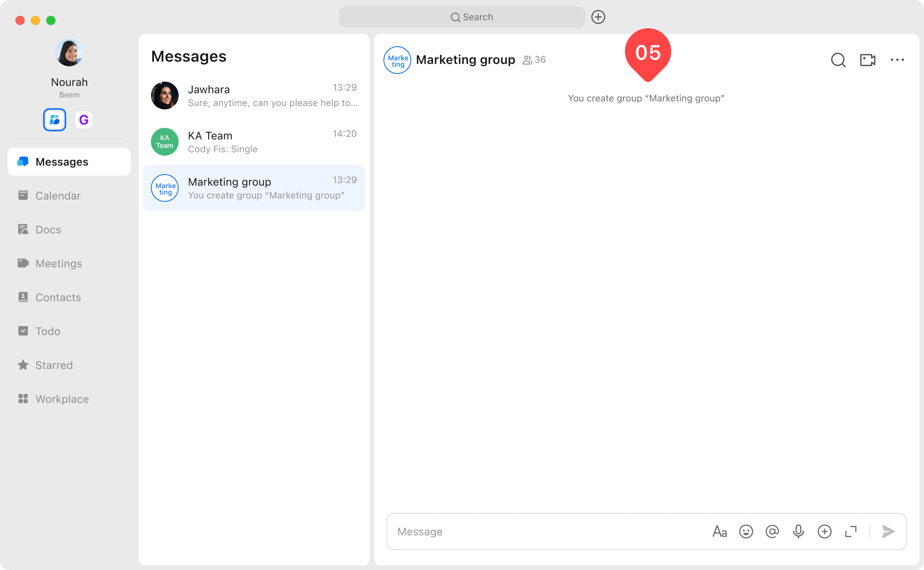Click the plus icon next to Search
This screenshot has width=924, height=570.
click(x=598, y=17)
